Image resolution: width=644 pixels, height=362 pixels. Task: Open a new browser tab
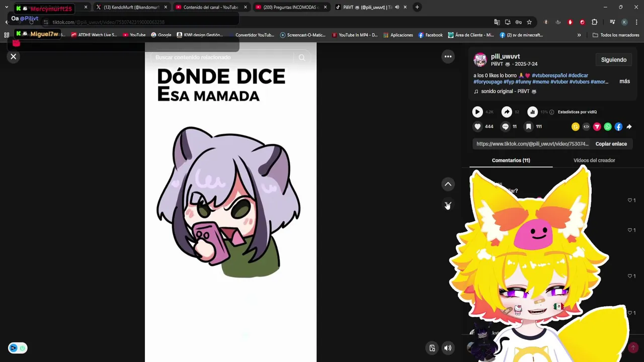click(417, 8)
